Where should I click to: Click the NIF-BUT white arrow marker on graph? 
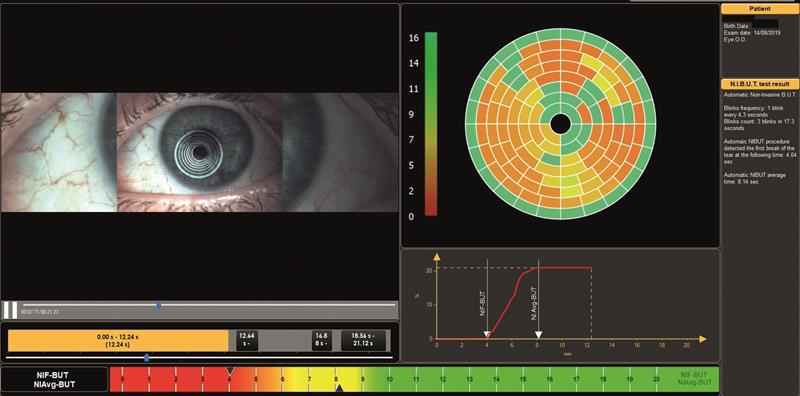487,335
